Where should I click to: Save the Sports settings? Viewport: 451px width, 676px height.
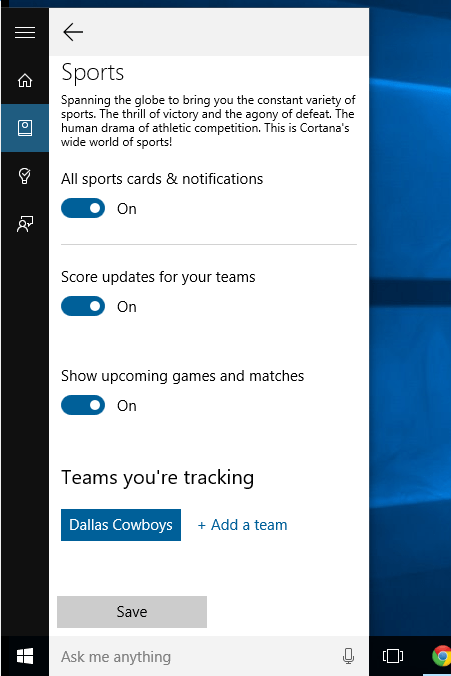coord(132,612)
